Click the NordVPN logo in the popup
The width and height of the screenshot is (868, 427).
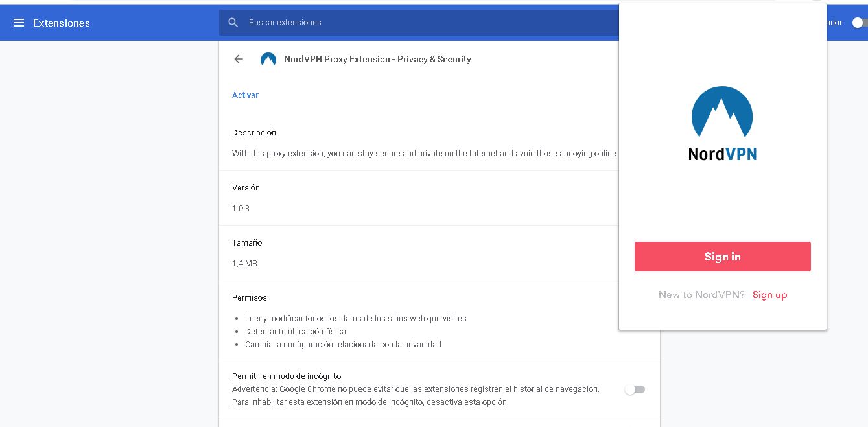coord(722,123)
